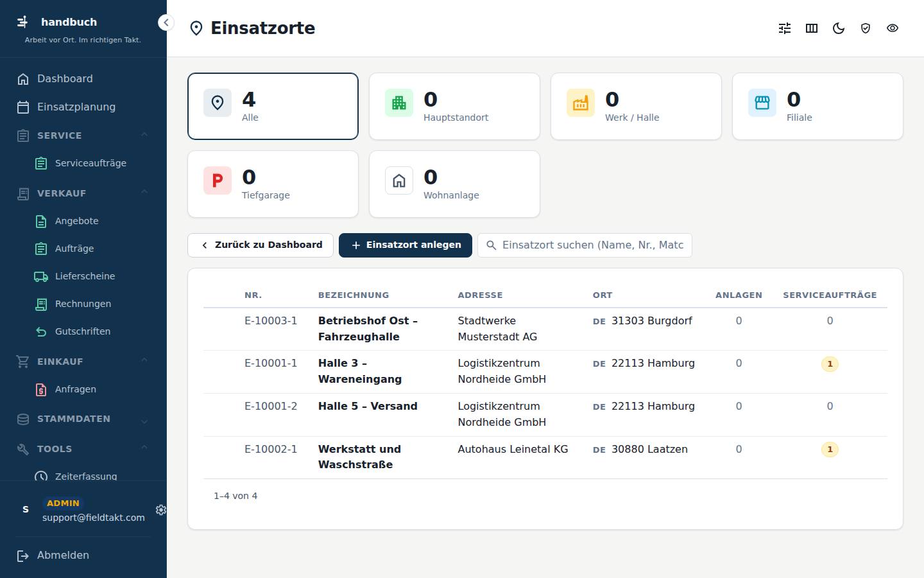This screenshot has height=578, width=924.
Task: Click Einsatzort anlegen button
Action: (406, 245)
